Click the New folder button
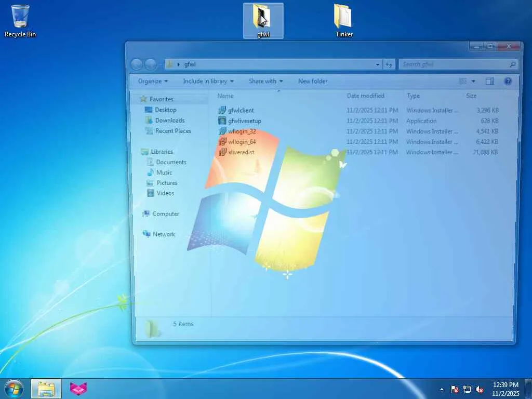532x399 pixels. (313, 81)
